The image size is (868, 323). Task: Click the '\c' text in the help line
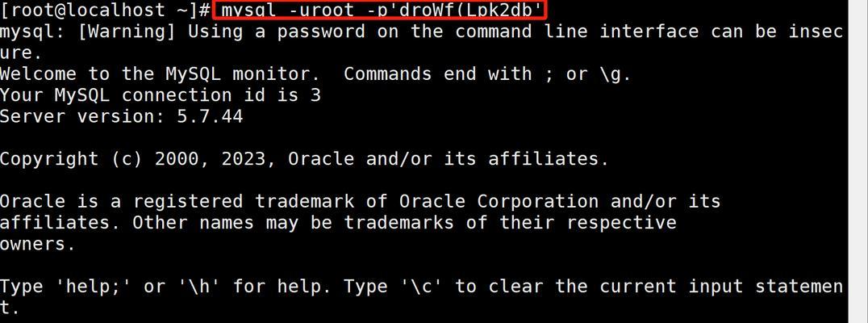pyautogui.click(x=421, y=287)
